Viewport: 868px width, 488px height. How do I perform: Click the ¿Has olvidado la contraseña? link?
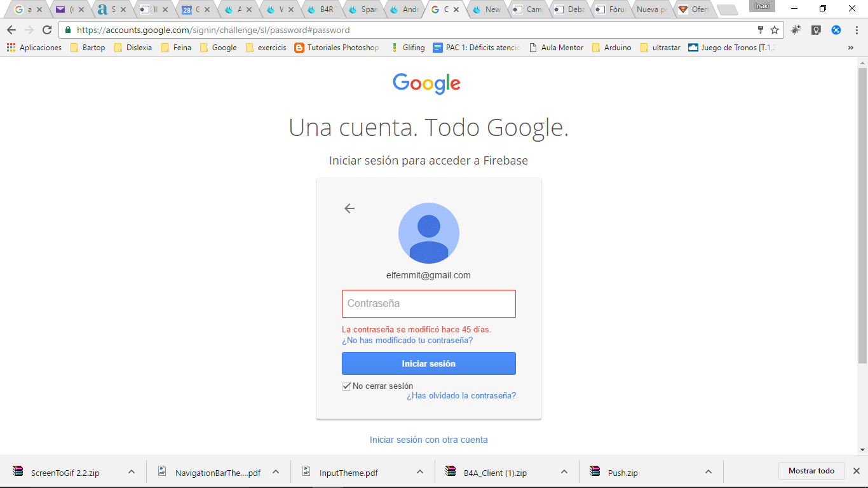pyautogui.click(x=461, y=396)
